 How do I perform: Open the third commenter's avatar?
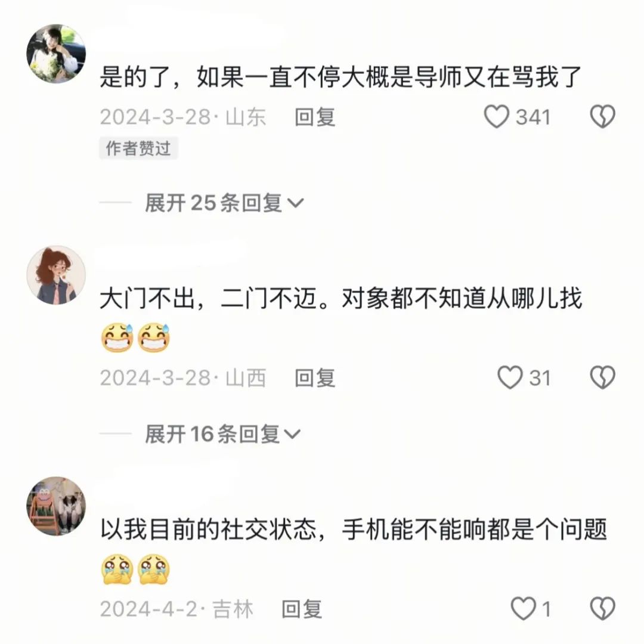[56, 506]
